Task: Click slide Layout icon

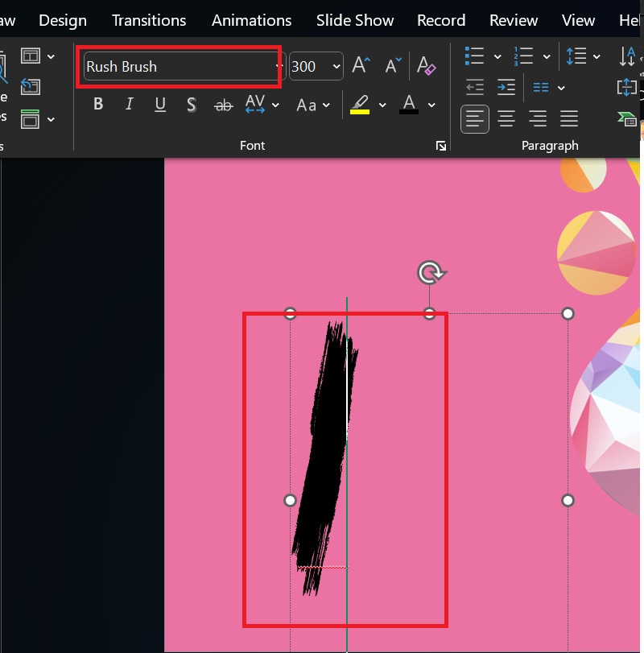Action: pyautogui.click(x=31, y=56)
